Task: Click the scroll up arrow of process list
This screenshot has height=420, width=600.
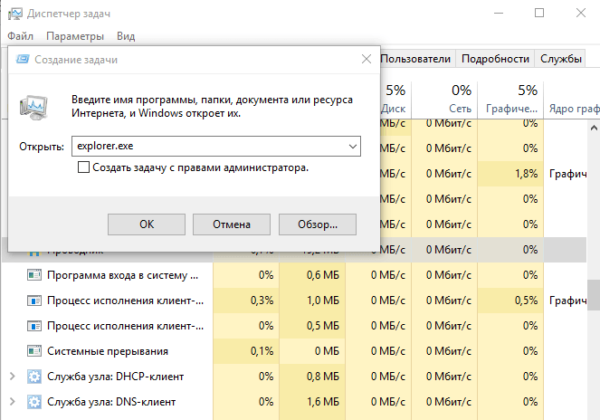Action: (593, 128)
